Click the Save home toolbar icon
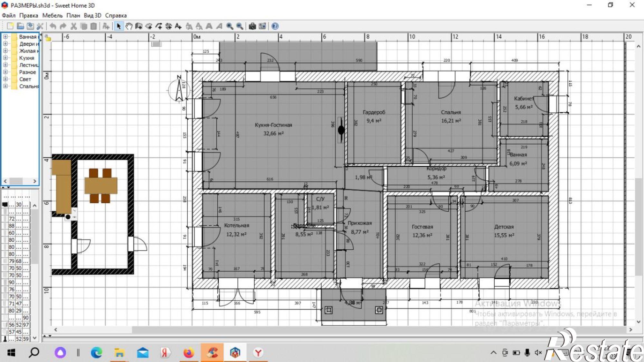Screen dimensions: 644x362 pyautogui.click(x=30, y=26)
